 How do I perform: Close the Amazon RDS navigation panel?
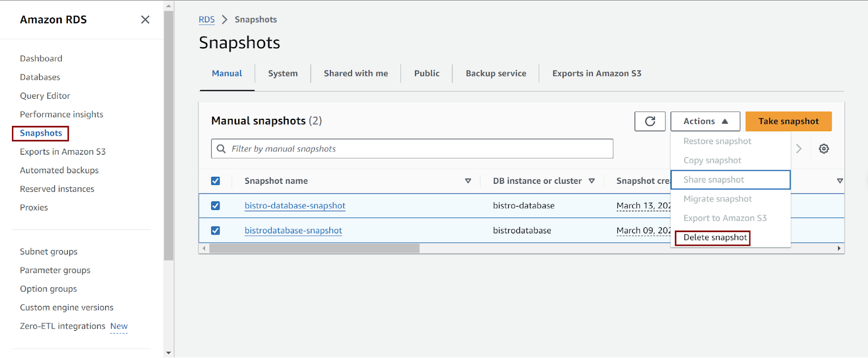[145, 20]
